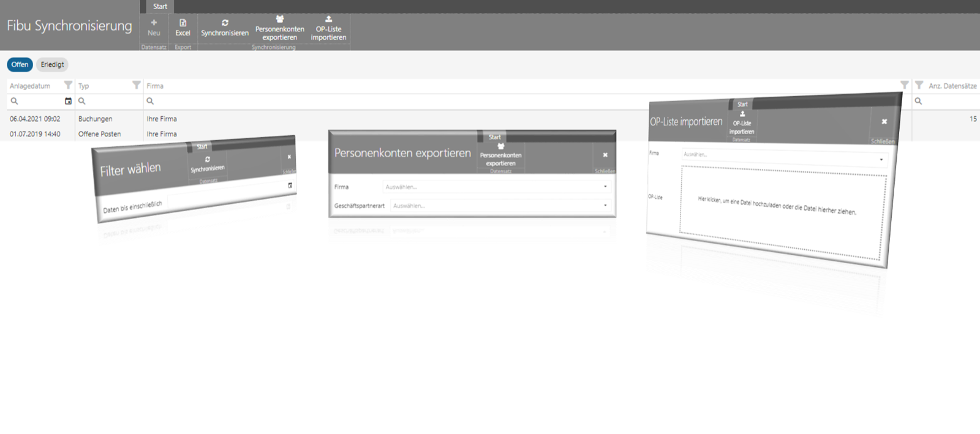
Task: Select the Start tab of the main window
Action: (x=160, y=7)
